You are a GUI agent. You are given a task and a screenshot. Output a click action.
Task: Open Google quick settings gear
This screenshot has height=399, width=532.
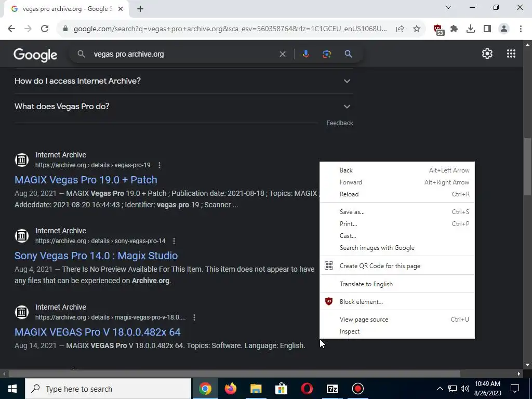487,54
